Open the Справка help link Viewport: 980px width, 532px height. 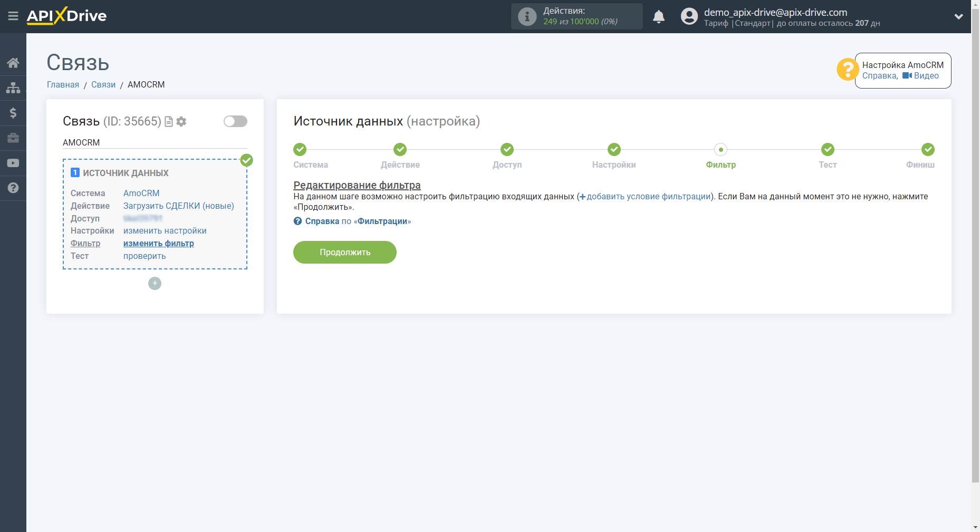pos(879,76)
